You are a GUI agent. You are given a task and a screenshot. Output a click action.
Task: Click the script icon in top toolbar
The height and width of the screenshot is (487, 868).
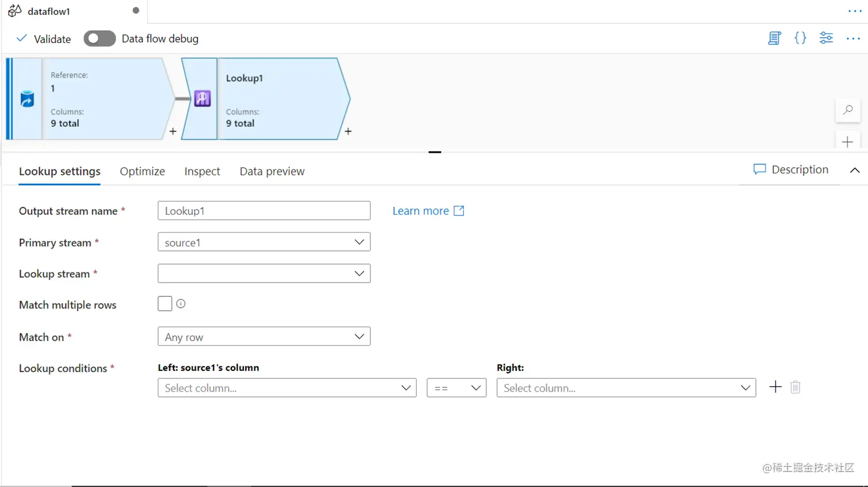pos(774,38)
